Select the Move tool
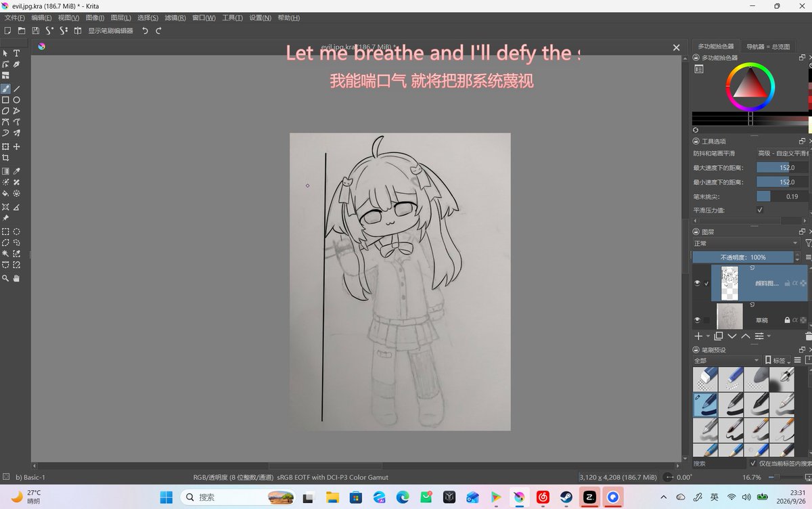Screen dimensions: 812x509 point(17,146)
